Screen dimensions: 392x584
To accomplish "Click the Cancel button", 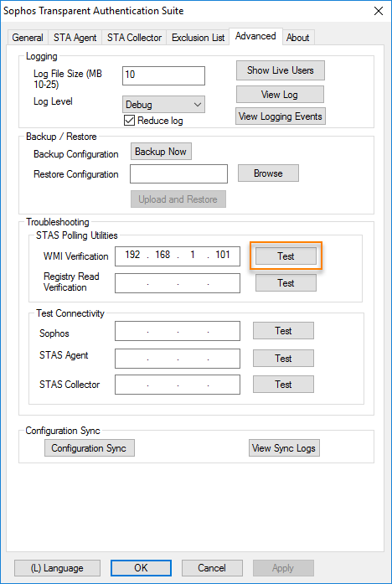I will point(212,568).
